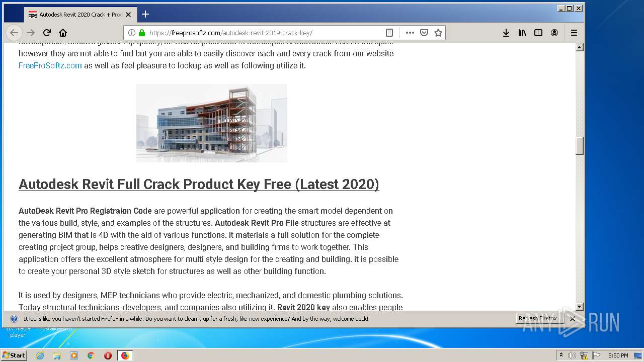This screenshot has width=644, height=362.
Task: Open the Downloads panel
Action: tap(506, 33)
